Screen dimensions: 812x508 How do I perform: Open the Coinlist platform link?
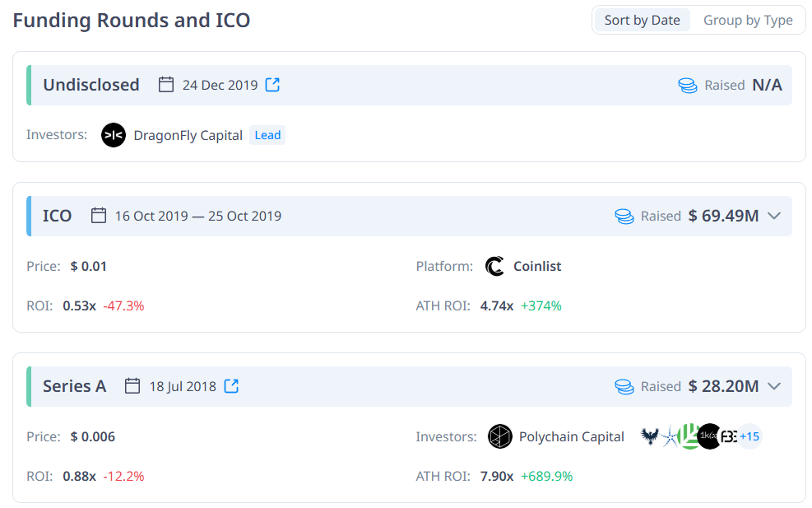pyautogui.click(x=537, y=267)
